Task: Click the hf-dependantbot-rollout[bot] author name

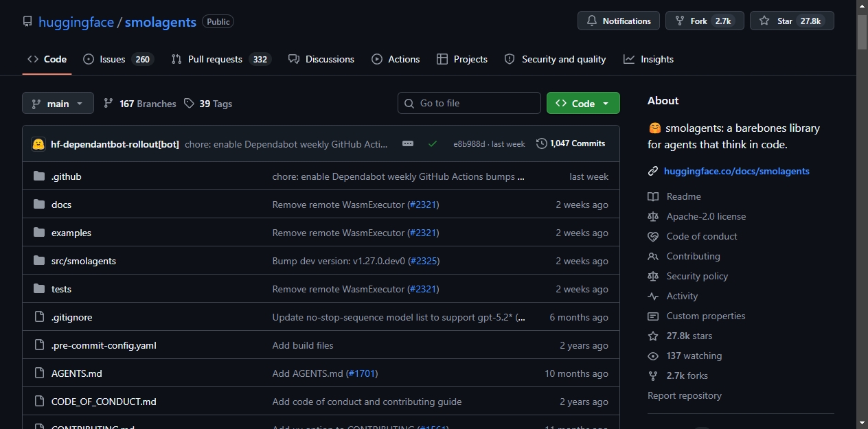Action: (x=115, y=144)
